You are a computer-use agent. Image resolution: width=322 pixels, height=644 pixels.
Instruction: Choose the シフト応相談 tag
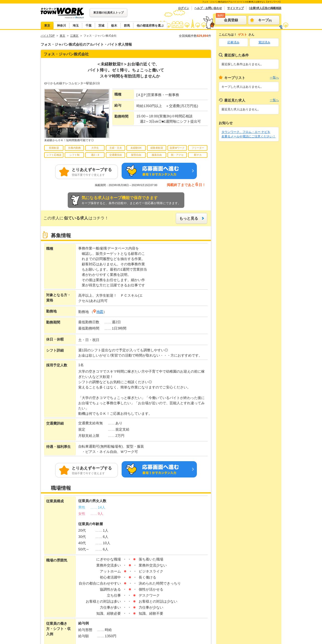click(54, 155)
